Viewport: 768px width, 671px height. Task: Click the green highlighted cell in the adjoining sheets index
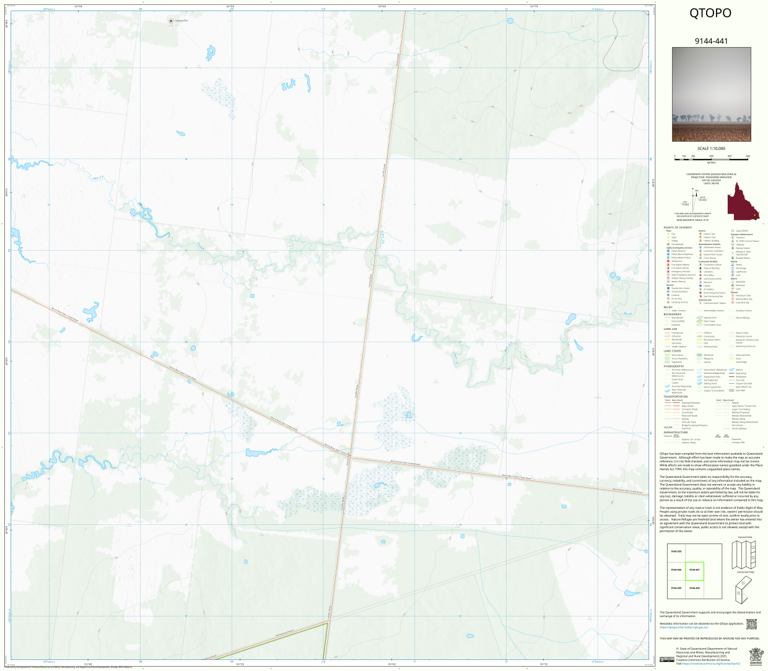pyautogui.click(x=694, y=571)
